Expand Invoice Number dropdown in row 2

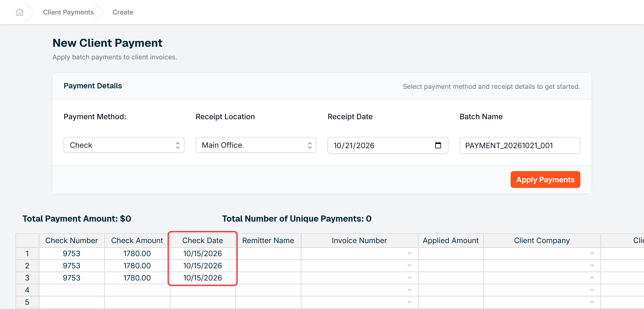[x=409, y=266]
